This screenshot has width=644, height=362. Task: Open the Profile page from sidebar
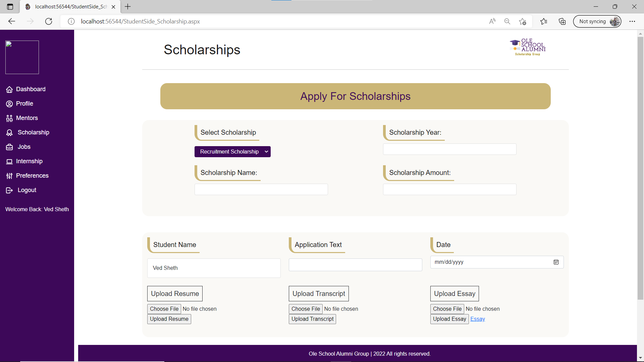tap(24, 104)
